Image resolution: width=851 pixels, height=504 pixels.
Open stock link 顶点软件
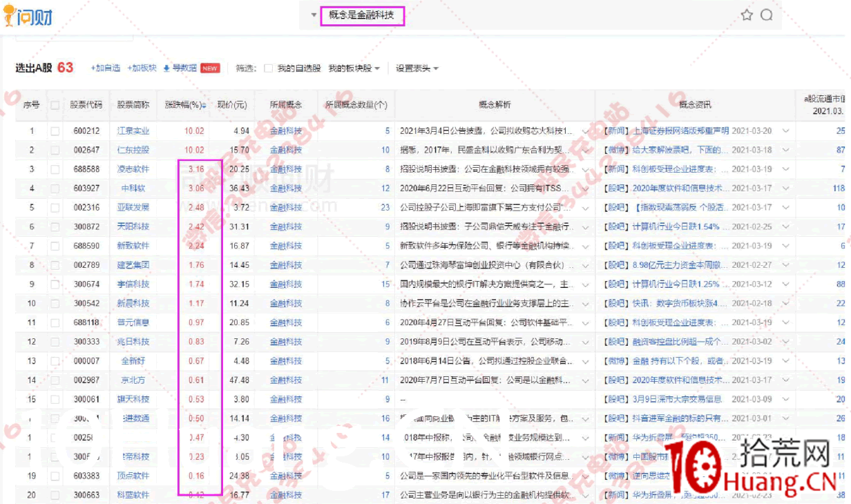(x=133, y=476)
